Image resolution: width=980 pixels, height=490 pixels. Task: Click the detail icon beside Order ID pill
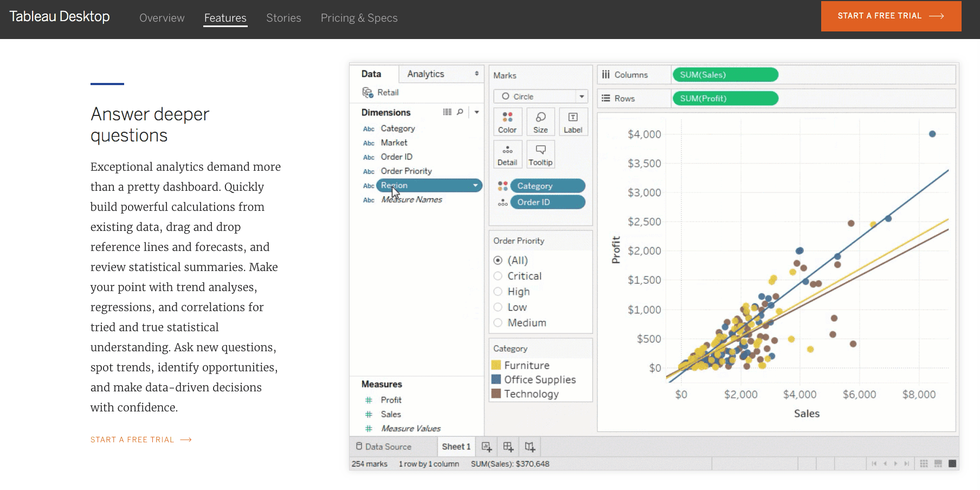[503, 203]
